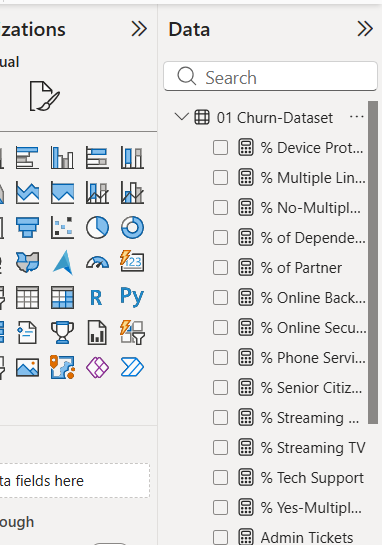The width and height of the screenshot is (382, 545).
Task: Tick the % of Depende... checkbox
Action: point(220,238)
